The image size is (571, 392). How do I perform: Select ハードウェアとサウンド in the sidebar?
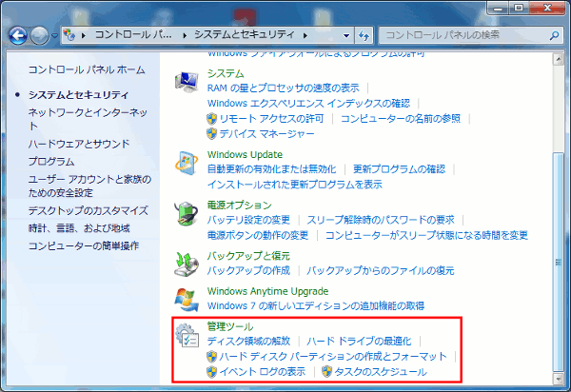pyautogui.click(x=79, y=144)
